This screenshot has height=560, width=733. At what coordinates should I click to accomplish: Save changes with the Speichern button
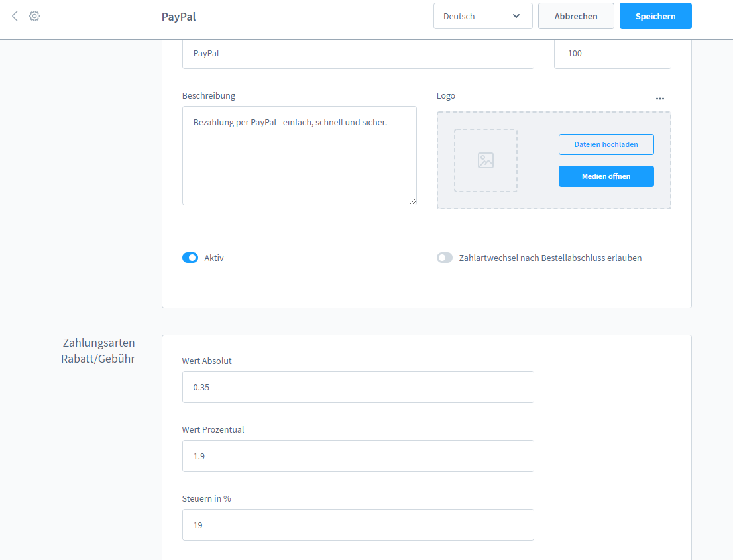click(x=655, y=16)
